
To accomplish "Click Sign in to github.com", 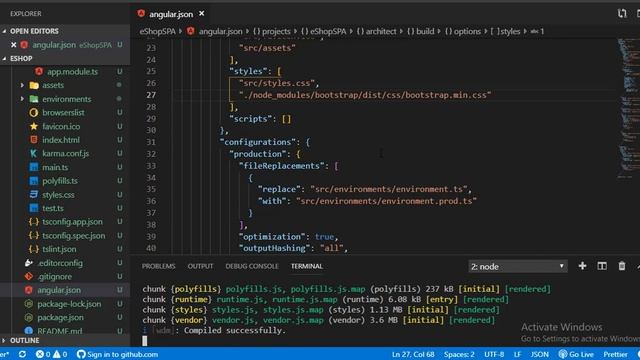I will point(118,354).
